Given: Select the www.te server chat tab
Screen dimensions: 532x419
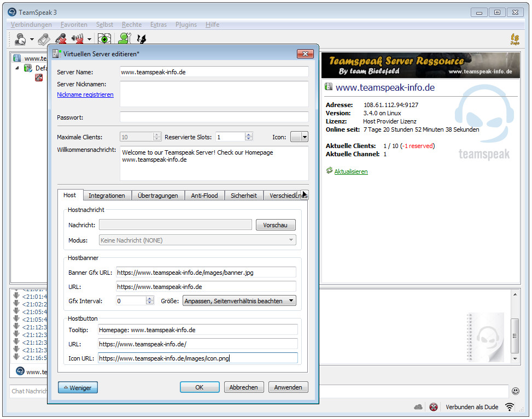Looking at the screenshot, I should 32,372.
